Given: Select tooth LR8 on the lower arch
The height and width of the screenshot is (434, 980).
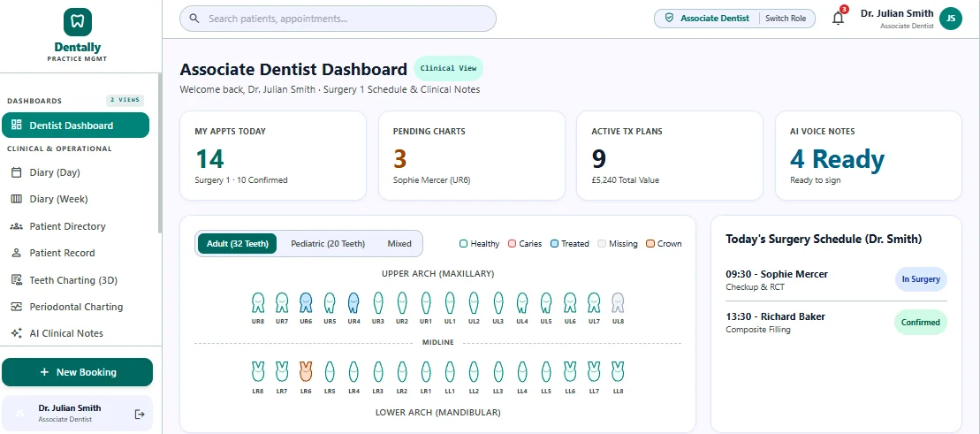Looking at the screenshot, I should (x=257, y=371).
